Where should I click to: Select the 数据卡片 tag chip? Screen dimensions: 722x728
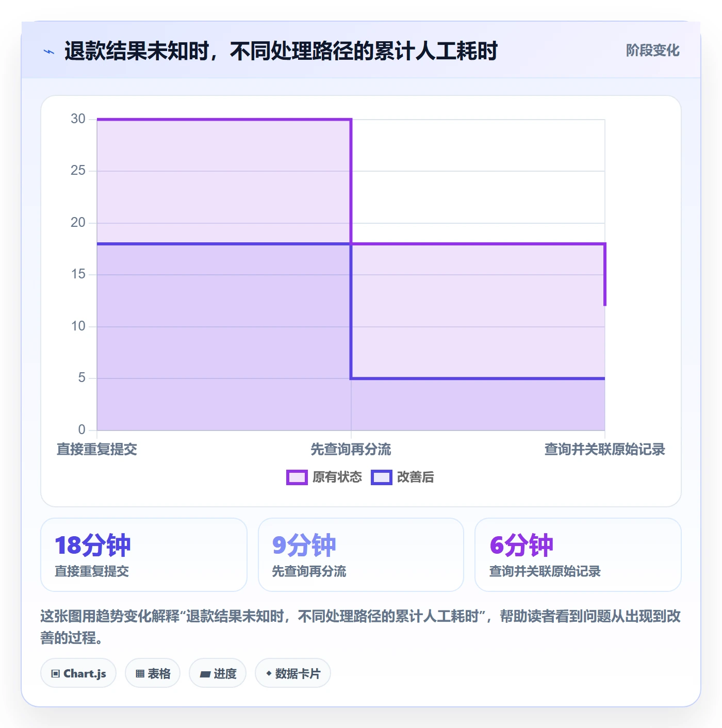click(x=293, y=673)
